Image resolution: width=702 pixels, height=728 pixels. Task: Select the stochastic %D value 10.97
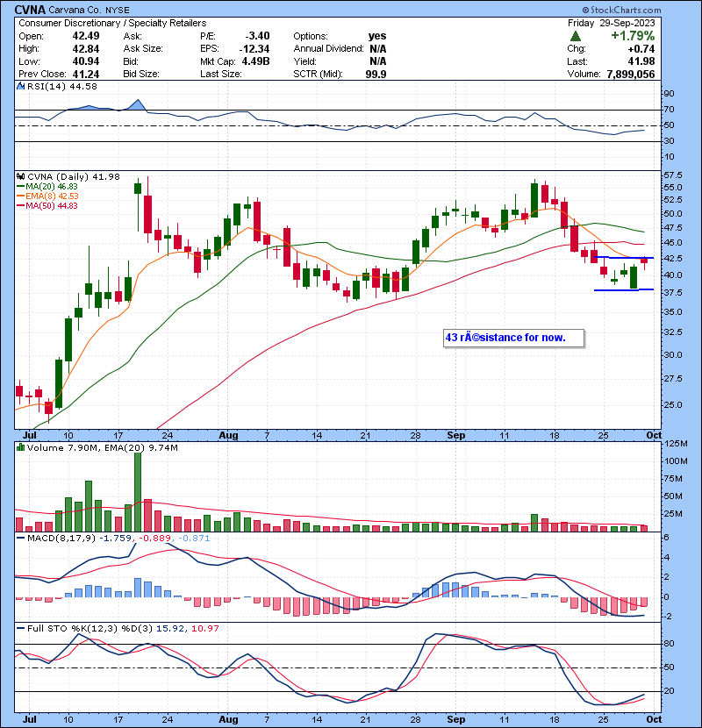[x=204, y=628]
